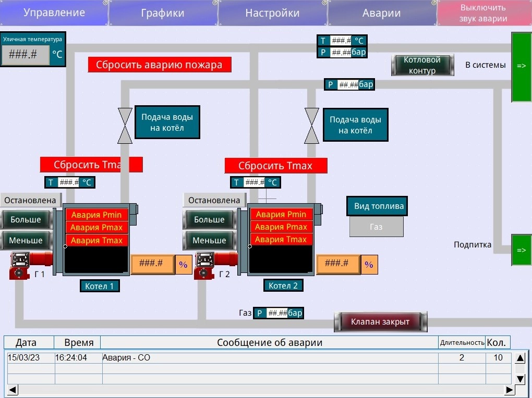
Task: Click boiler 1 water supply valve icon
Action: point(125,126)
